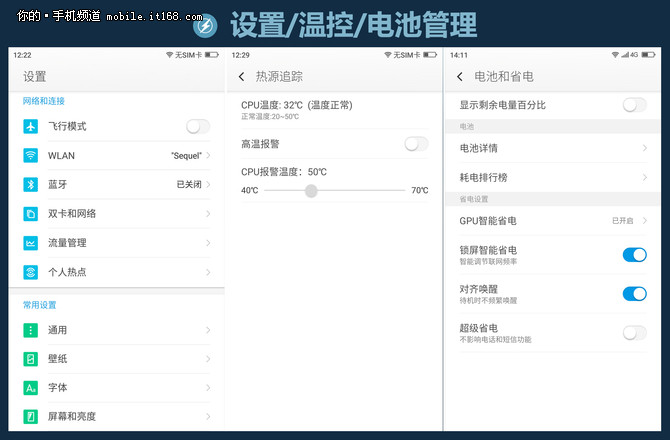Open the 壁纸 settings entry
This screenshot has width=670, height=440.
116,359
